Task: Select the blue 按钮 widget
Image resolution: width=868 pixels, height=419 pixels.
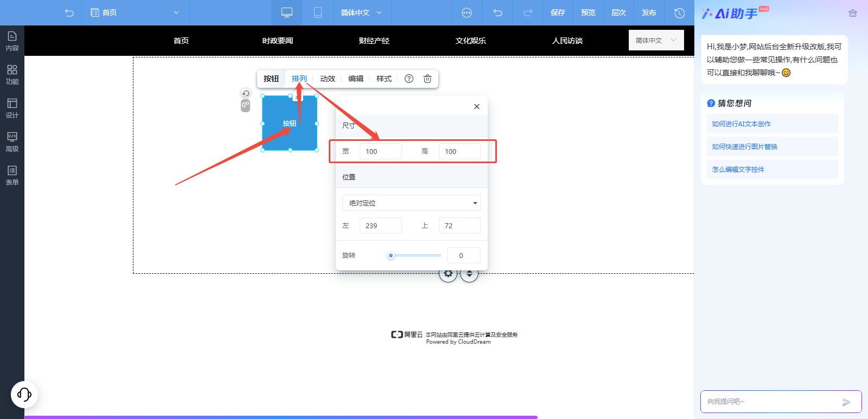Action: (290, 123)
